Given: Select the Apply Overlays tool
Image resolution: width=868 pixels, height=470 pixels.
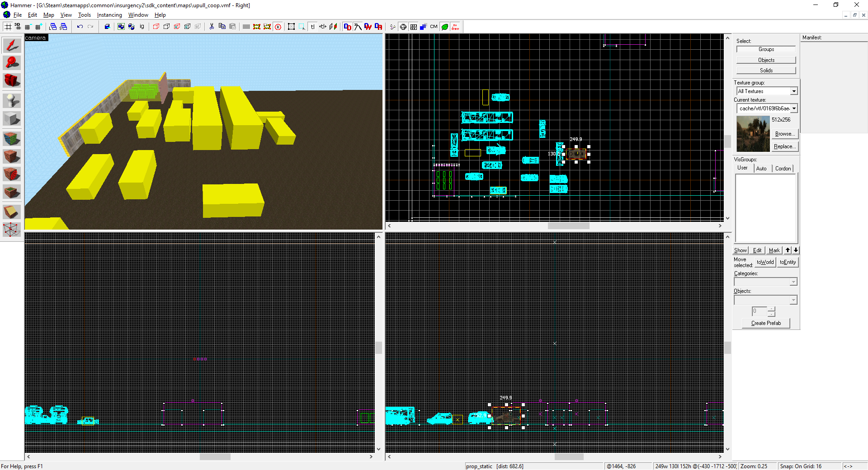Looking at the screenshot, I should [12, 192].
